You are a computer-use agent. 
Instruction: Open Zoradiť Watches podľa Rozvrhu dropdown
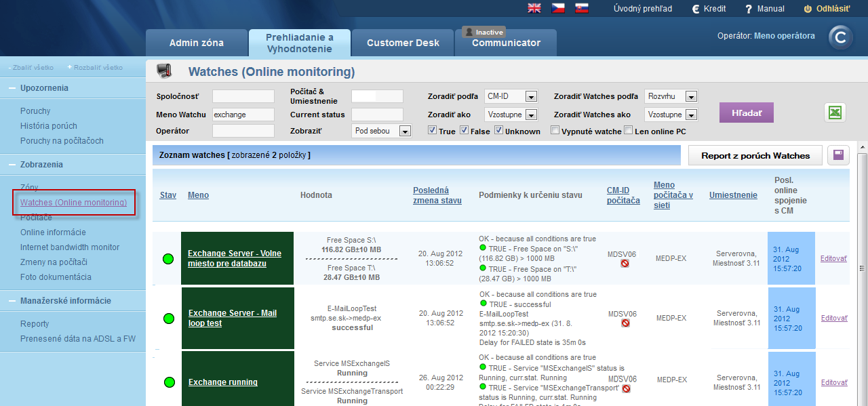coord(671,97)
